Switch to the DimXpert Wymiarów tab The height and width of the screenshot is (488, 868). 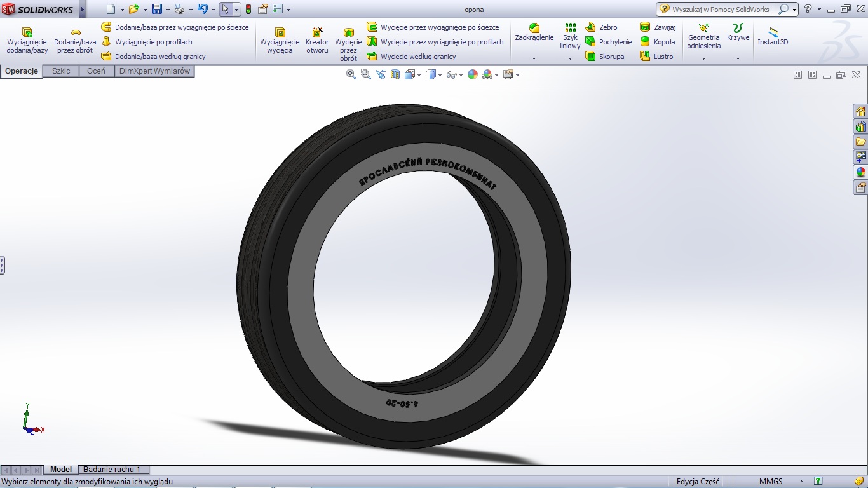coord(154,71)
